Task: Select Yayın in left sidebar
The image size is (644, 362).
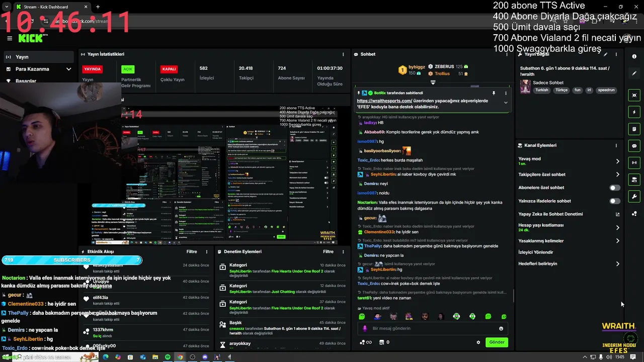Action: [x=39, y=57]
